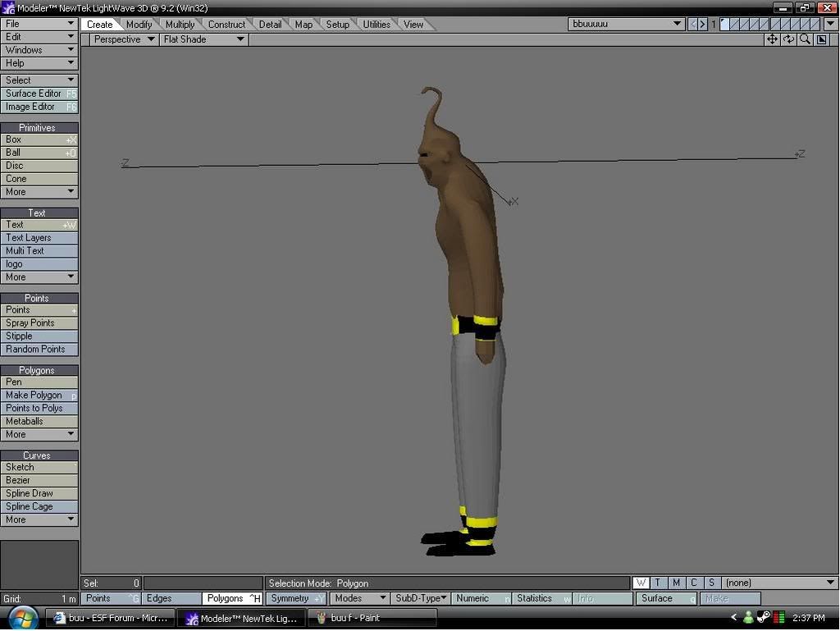
Task: Open the bbuuuuu object dropdown
Action: [x=626, y=24]
